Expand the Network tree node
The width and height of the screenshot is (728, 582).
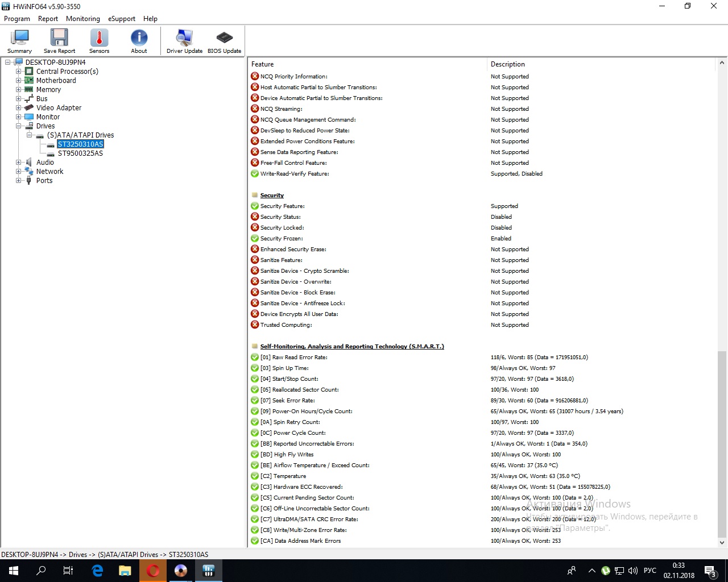point(19,172)
